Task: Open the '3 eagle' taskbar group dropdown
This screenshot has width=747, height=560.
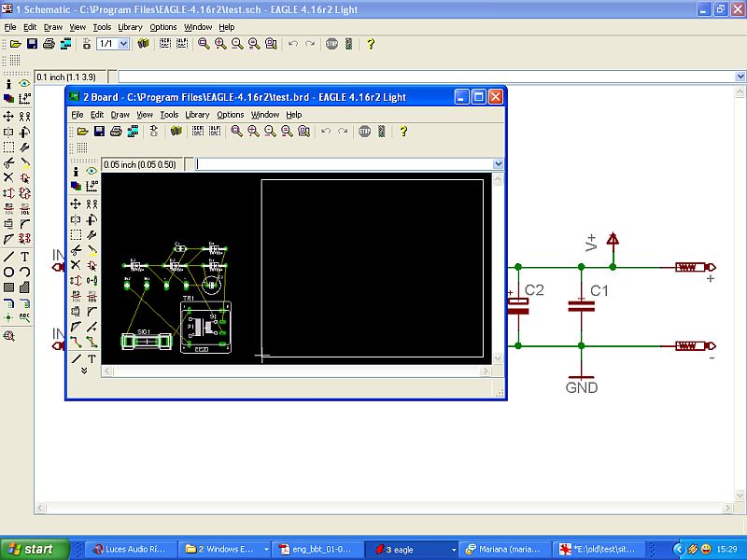Action: (x=454, y=550)
